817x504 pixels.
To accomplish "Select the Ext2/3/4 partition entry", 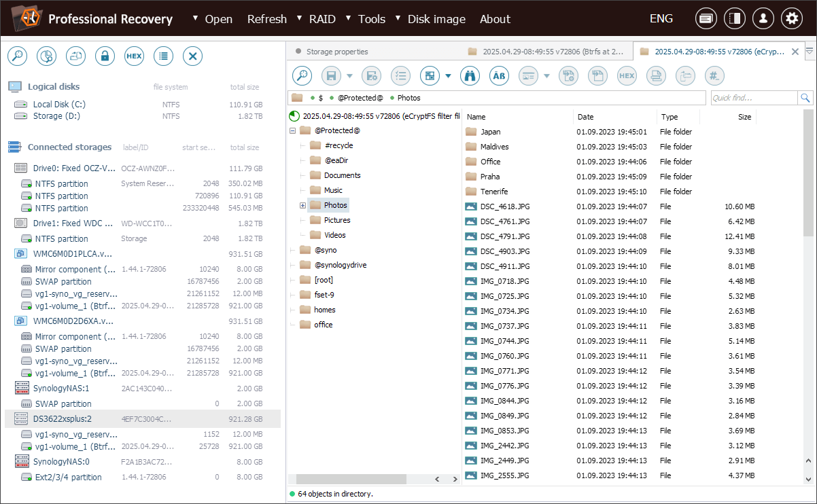I will pos(68,478).
